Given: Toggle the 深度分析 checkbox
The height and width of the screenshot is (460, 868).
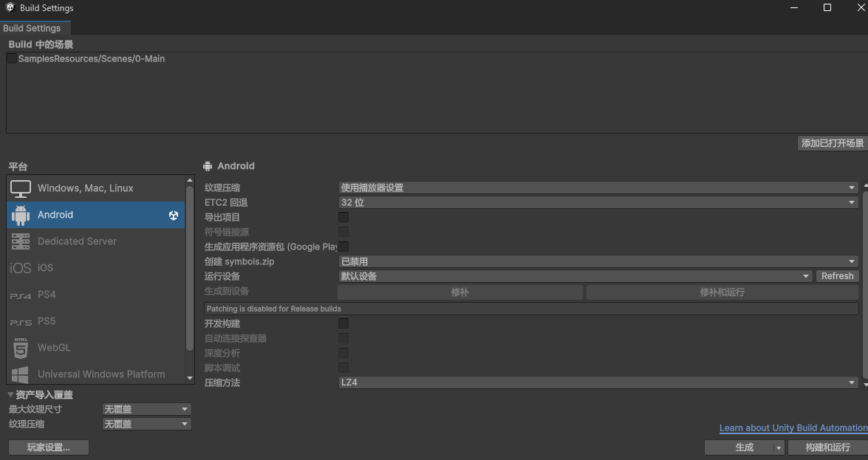Looking at the screenshot, I should [x=344, y=353].
